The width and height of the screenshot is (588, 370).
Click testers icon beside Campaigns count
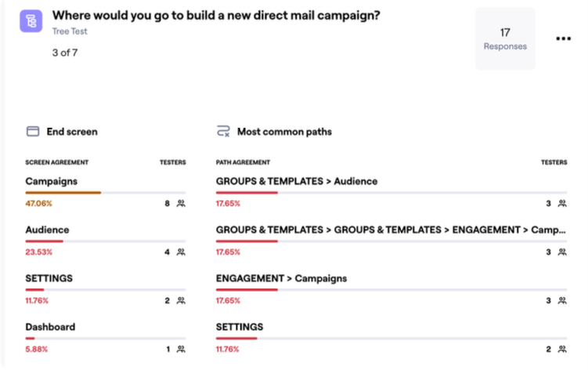click(181, 204)
